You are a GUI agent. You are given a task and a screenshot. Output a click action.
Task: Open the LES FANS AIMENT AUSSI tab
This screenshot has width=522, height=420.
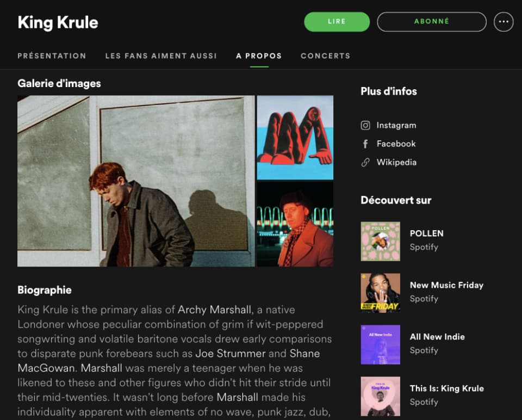coord(161,56)
